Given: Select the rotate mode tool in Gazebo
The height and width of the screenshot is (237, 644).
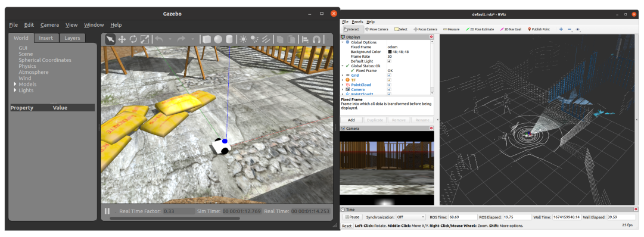Looking at the screenshot, I should click(x=133, y=39).
